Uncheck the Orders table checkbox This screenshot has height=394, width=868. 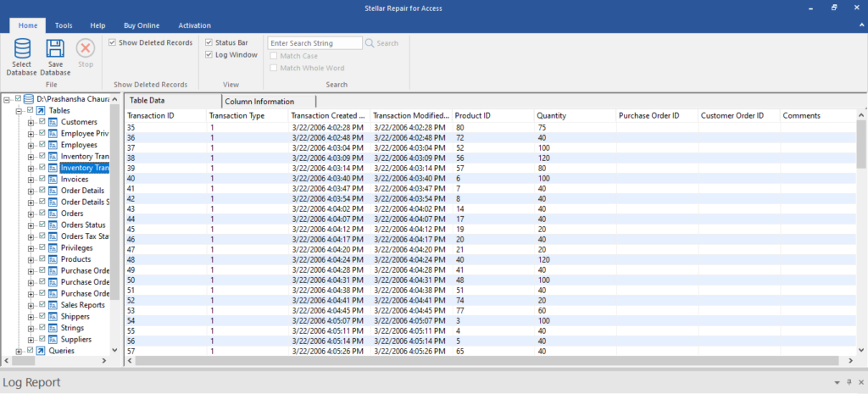(42, 213)
